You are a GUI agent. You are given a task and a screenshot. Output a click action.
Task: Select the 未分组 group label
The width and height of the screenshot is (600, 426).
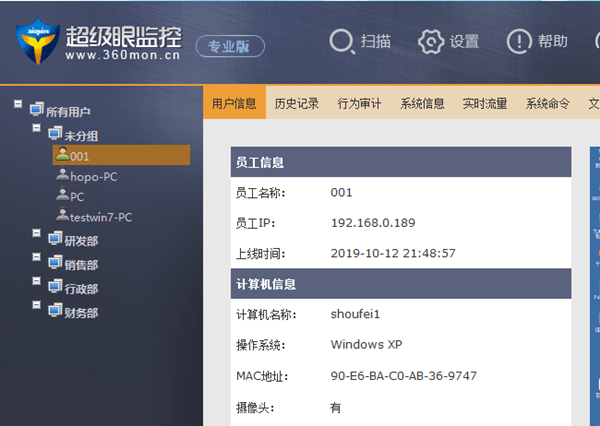tap(81, 136)
